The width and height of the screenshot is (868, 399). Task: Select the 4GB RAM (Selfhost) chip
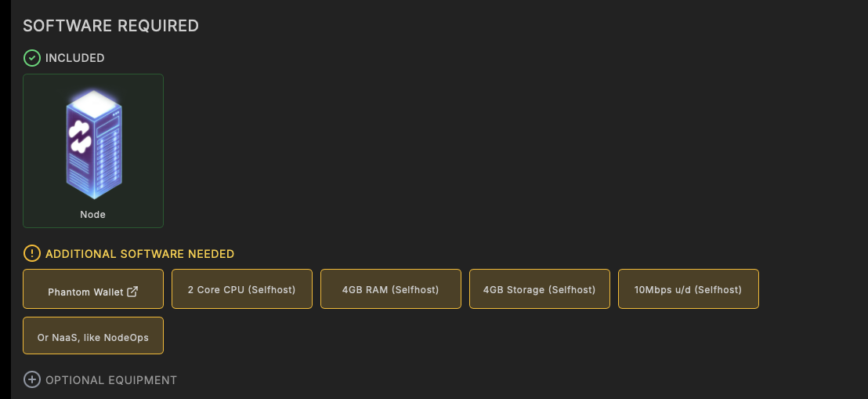390,289
